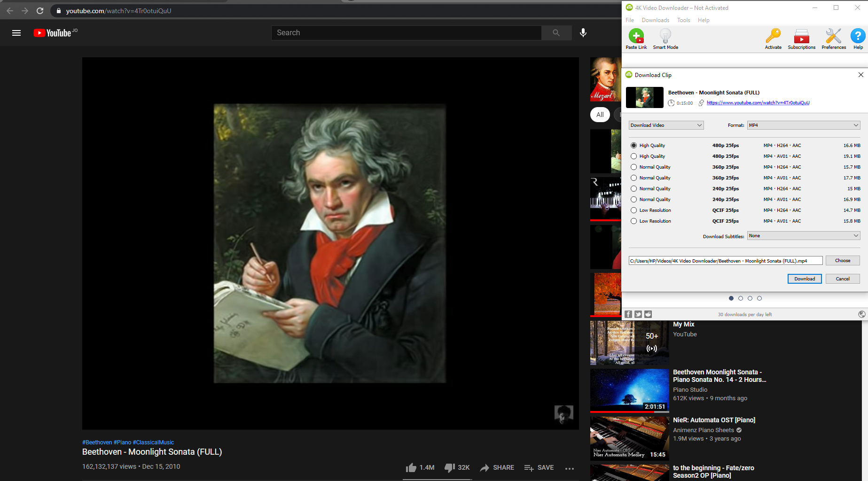868x481 pixels.
Task: Open the Download Video type dropdown
Action: pos(666,125)
